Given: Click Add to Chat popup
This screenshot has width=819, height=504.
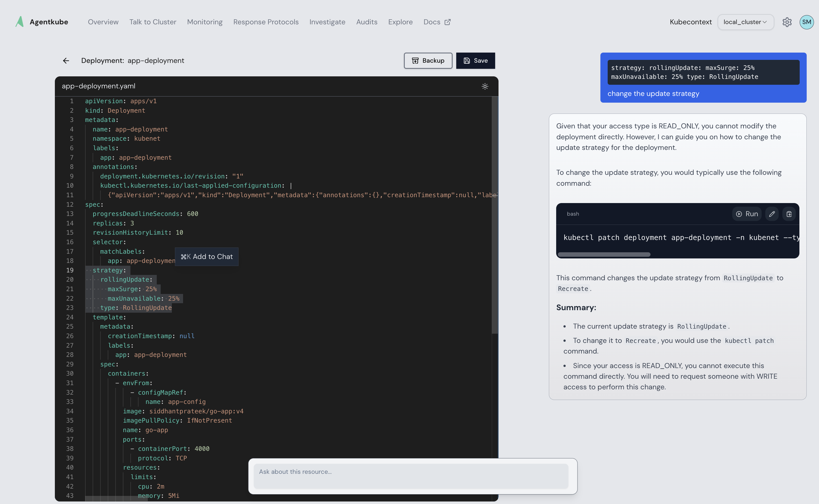Looking at the screenshot, I should pos(207,257).
